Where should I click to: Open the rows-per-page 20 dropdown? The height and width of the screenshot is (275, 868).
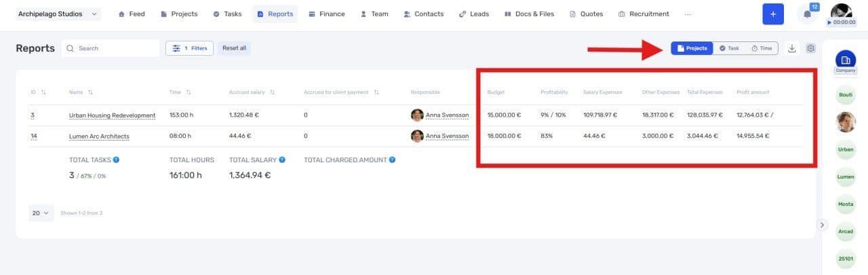(41, 213)
